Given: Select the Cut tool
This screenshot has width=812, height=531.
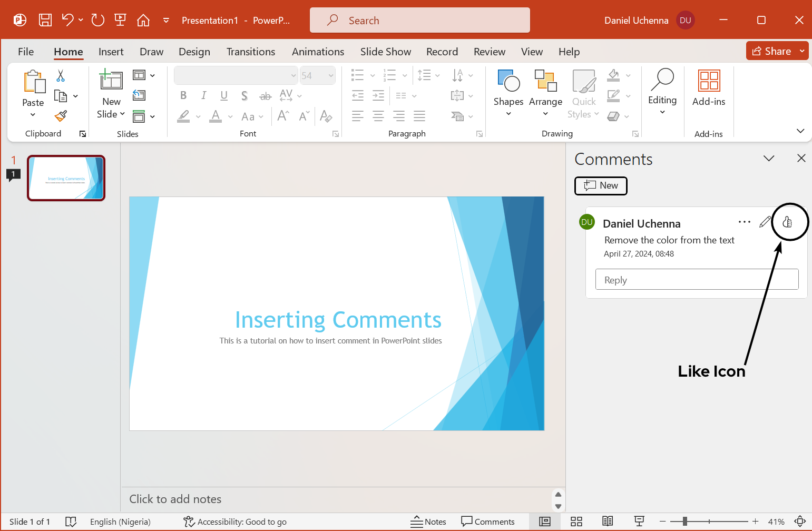Looking at the screenshot, I should click(x=60, y=76).
